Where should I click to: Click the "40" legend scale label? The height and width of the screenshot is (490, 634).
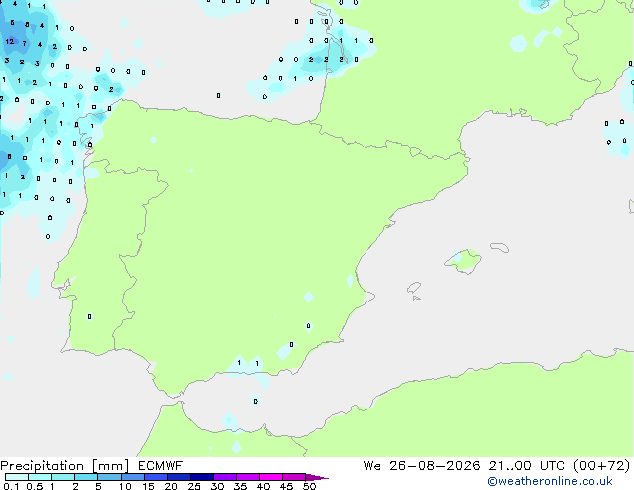point(263,486)
